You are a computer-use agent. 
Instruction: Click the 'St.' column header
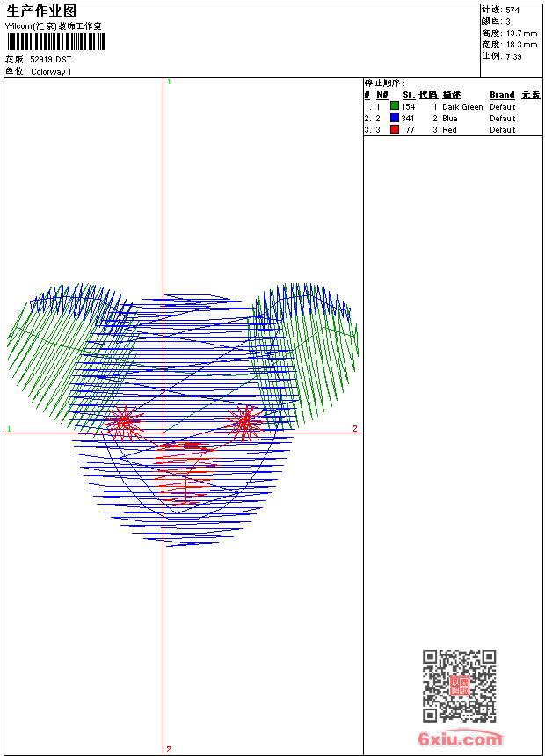pyautogui.click(x=409, y=95)
